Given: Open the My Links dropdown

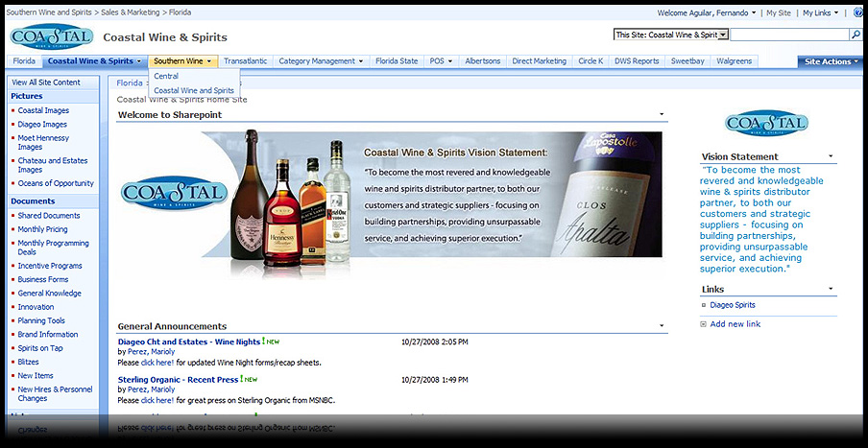Looking at the screenshot, I should pos(820,12).
